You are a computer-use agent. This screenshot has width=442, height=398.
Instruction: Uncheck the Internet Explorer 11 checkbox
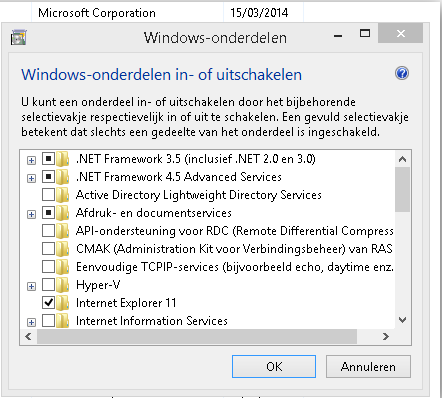pyautogui.click(x=48, y=303)
